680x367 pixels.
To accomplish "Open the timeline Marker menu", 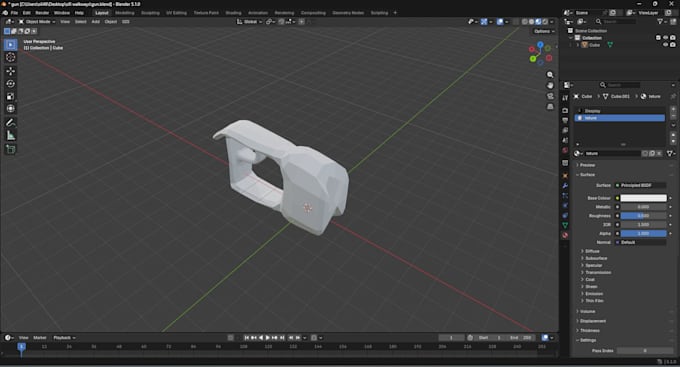I will [x=39, y=338].
